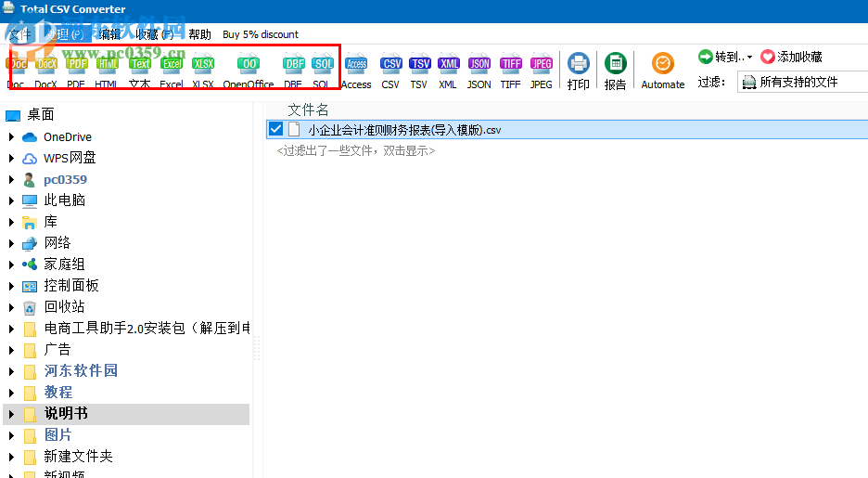Screen dimensions: 868x478
Task: Convert to TSV format
Action: point(419,71)
